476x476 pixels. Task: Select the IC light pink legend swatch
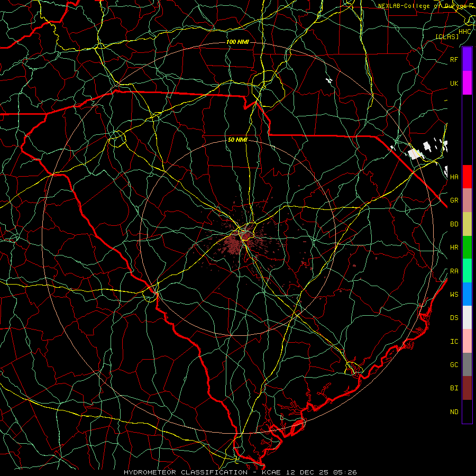click(x=467, y=341)
